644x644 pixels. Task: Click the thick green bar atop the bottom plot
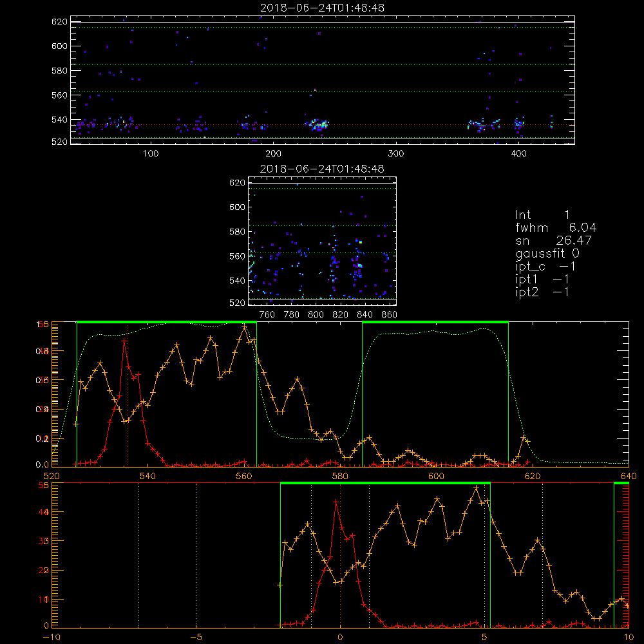pyautogui.click(x=385, y=483)
